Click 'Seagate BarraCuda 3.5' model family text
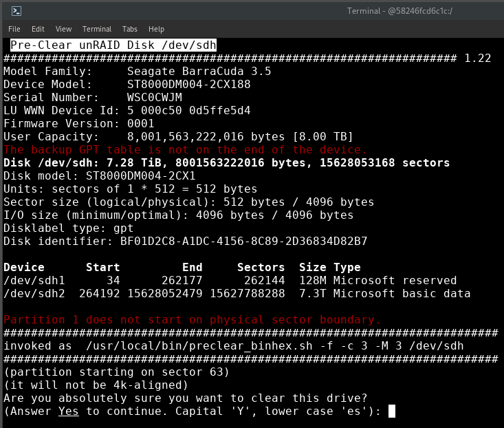The height and width of the screenshot is (428, 504). pos(199,71)
